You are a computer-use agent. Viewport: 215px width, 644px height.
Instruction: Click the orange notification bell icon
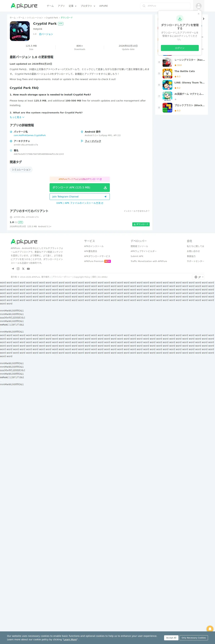[x=210, y=628]
